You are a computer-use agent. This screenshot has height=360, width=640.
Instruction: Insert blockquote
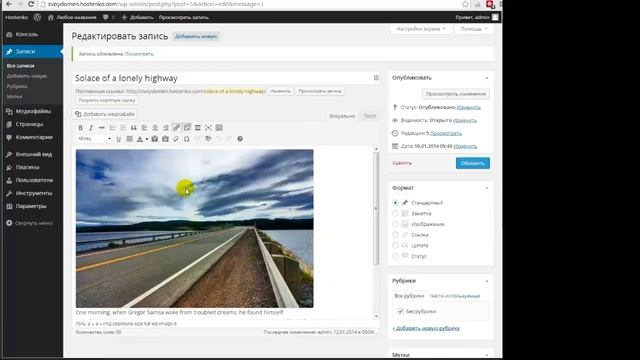coord(133,128)
